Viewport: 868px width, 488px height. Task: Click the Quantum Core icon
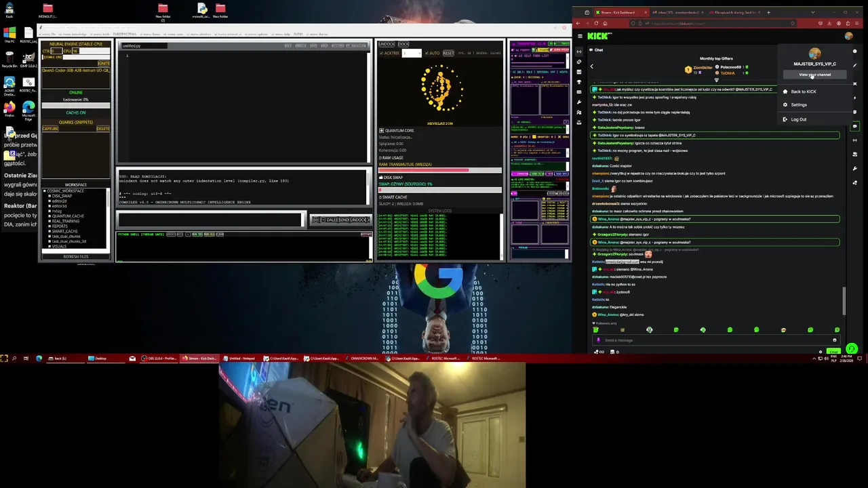[x=381, y=131]
